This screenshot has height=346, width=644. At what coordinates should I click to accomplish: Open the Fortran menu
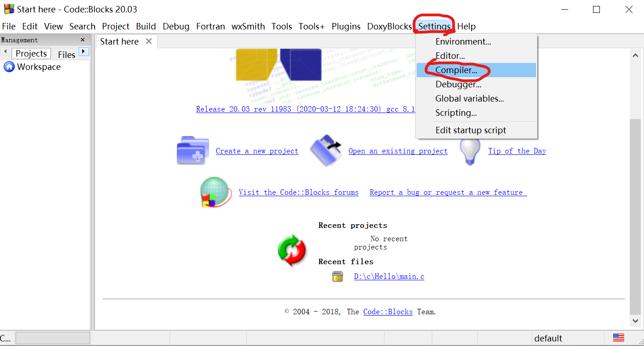[210, 26]
